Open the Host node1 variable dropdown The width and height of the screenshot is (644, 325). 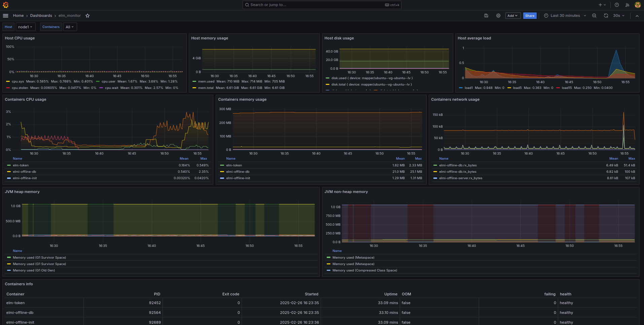[x=25, y=27]
